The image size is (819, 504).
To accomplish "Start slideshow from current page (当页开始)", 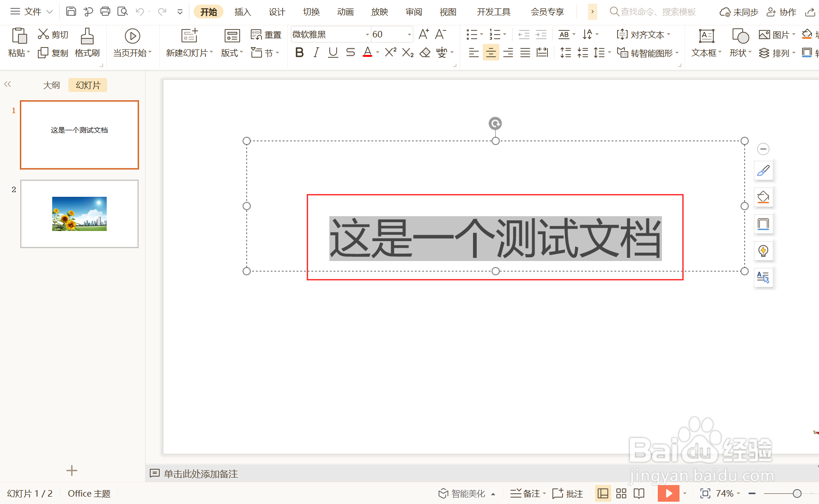I will coord(133,43).
